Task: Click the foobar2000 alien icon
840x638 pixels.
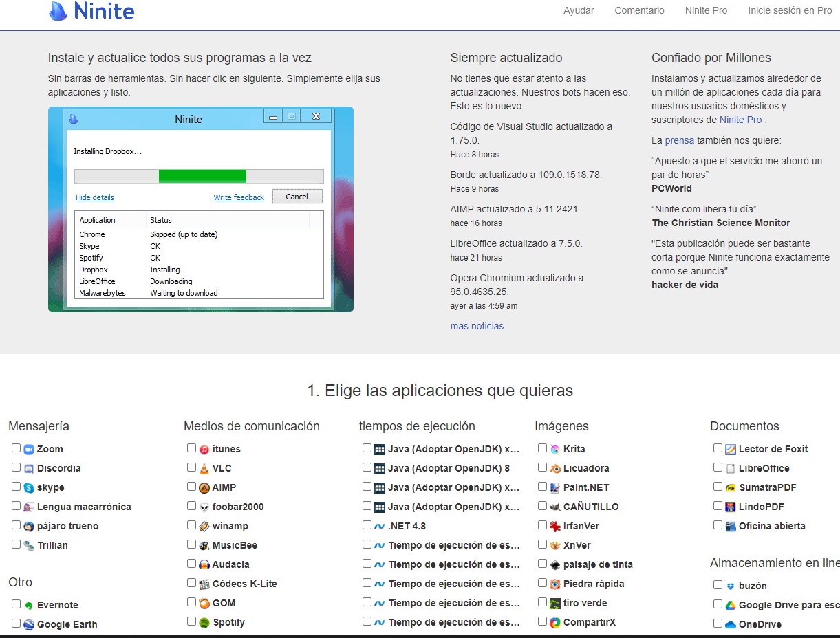Action: [x=204, y=507]
